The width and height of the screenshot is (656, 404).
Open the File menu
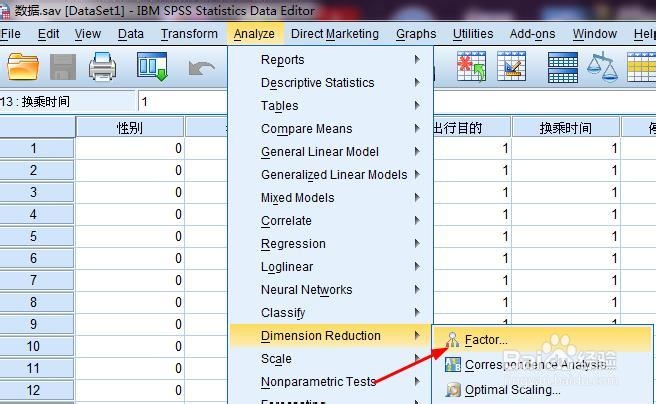point(10,33)
